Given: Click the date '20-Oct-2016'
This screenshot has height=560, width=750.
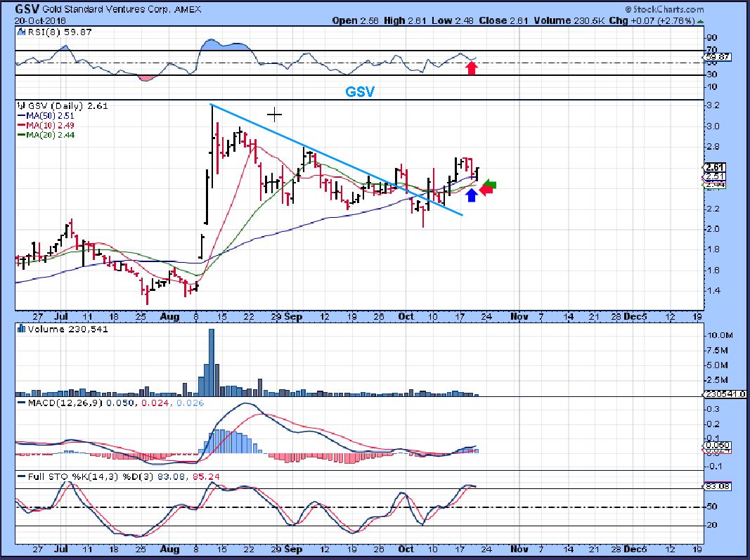Looking at the screenshot, I should coord(40,21).
